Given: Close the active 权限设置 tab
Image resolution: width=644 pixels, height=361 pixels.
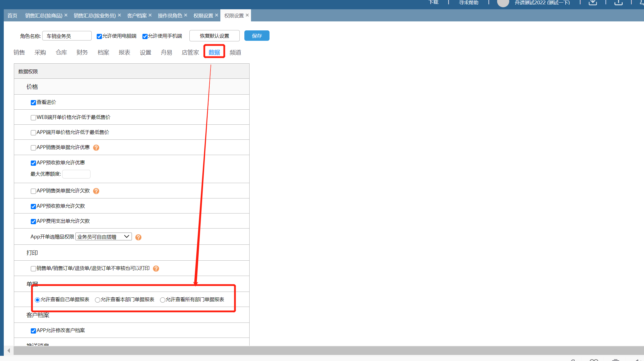Looking at the screenshot, I should pyautogui.click(x=247, y=15).
